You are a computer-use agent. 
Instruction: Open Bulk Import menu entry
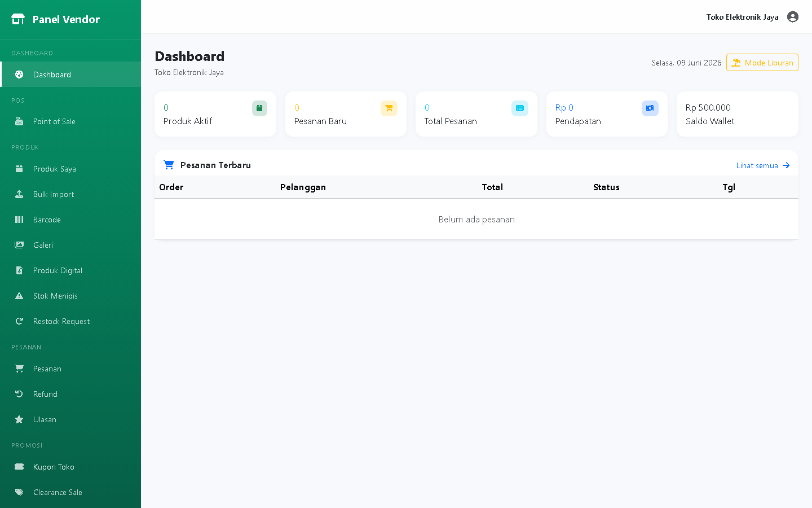[70, 194]
